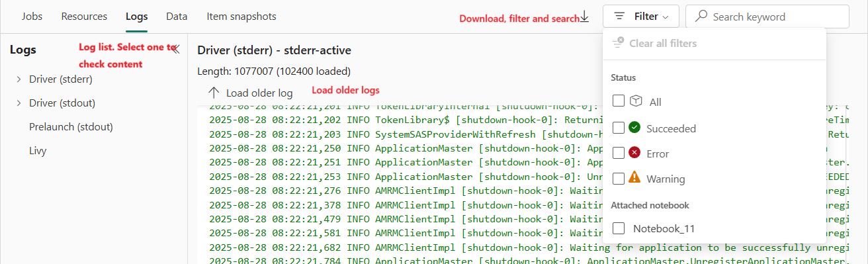The image size is (868, 264).
Task: Click the green Succeeded status icon
Action: (x=634, y=128)
